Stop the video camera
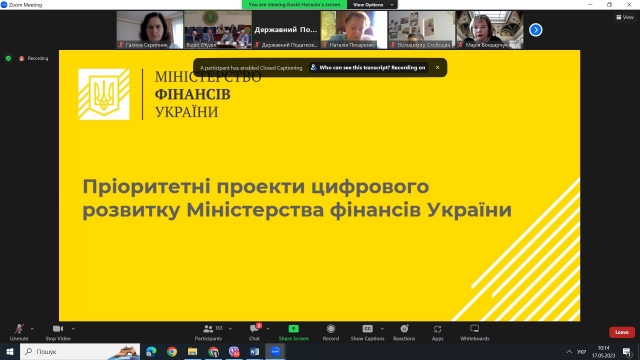This screenshot has height=360, width=640. (58, 332)
